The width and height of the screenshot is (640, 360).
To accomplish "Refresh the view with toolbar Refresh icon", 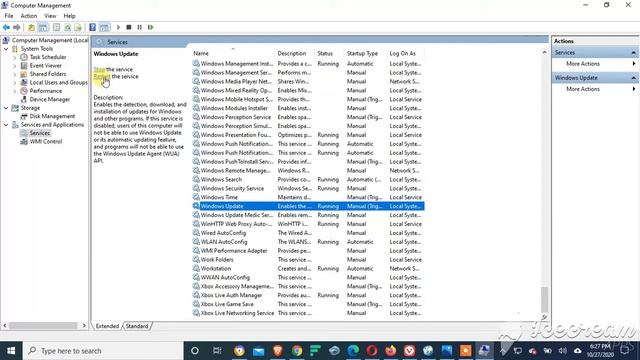I will [67, 27].
